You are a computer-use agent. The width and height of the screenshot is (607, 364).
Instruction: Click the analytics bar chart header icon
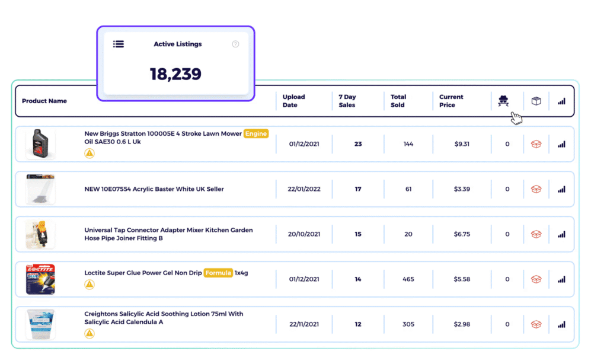point(561,101)
